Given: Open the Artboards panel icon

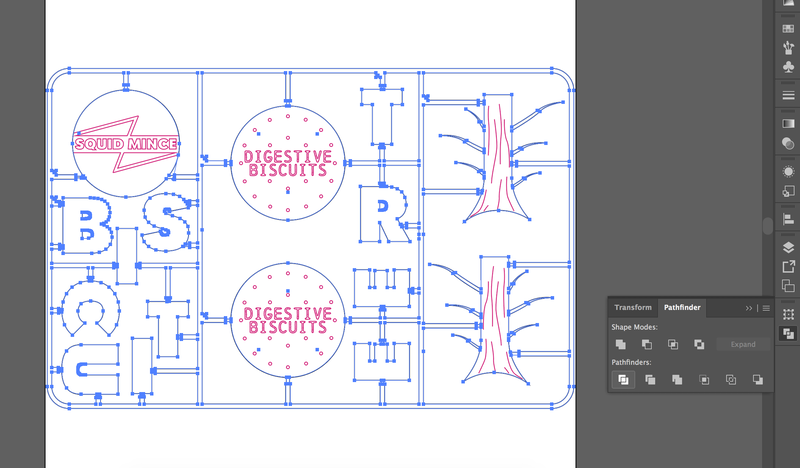Looking at the screenshot, I should coord(788,286).
